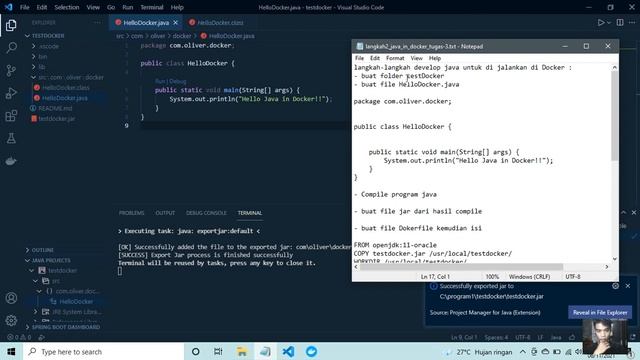
Task: Select HelloDocker class in Java Projects
Action: pyautogui.click(x=76, y=301)
